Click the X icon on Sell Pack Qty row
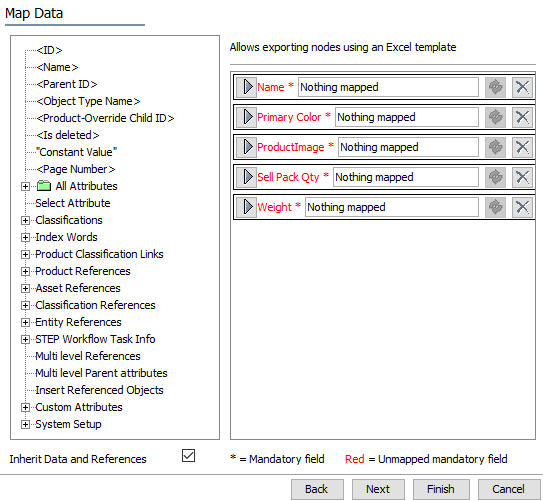The width and height of the screenshot is (543, 501). coord(522,177)
